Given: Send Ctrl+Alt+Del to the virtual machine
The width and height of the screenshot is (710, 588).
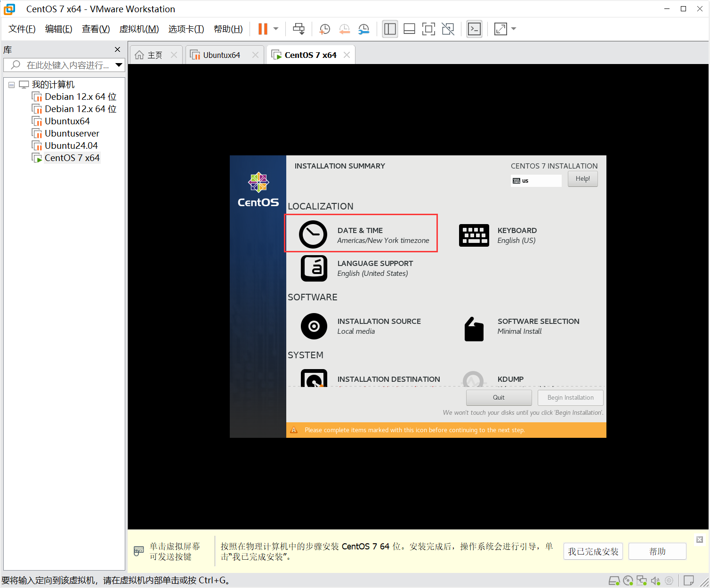Looking at the screenshot, I should (299, 29).
